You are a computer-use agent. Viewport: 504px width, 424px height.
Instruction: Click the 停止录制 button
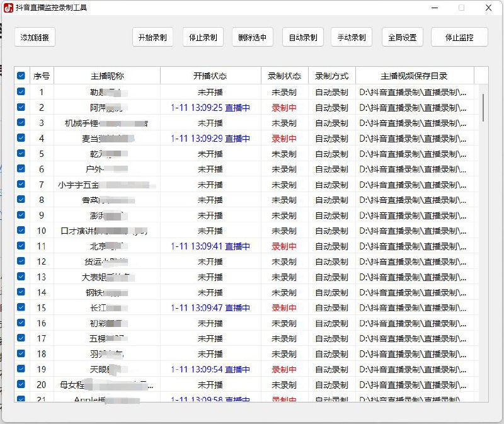pos(203,37)
